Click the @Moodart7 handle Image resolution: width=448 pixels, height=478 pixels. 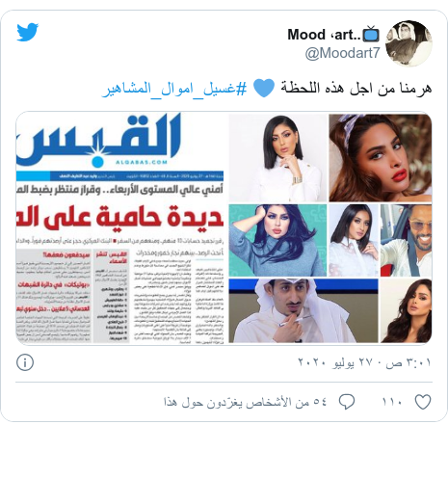pyautogui.click(x=342, y=53)
